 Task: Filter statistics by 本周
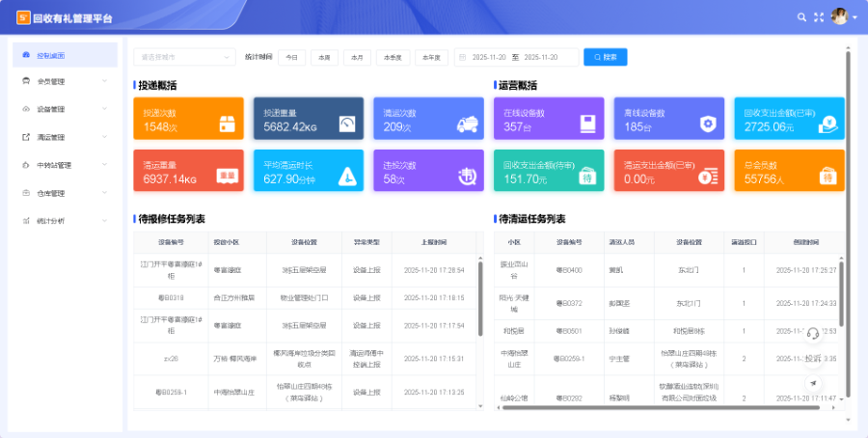tap(324, 58)
